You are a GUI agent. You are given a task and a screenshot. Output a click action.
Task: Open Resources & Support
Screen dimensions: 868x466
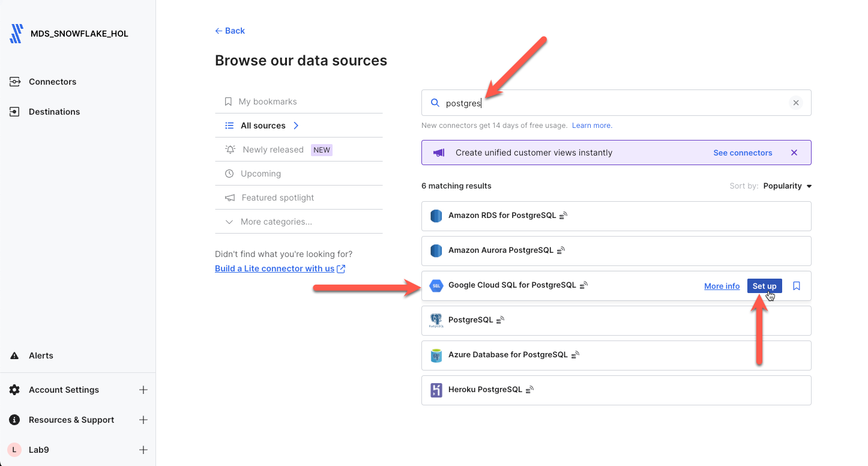(71, 420)
